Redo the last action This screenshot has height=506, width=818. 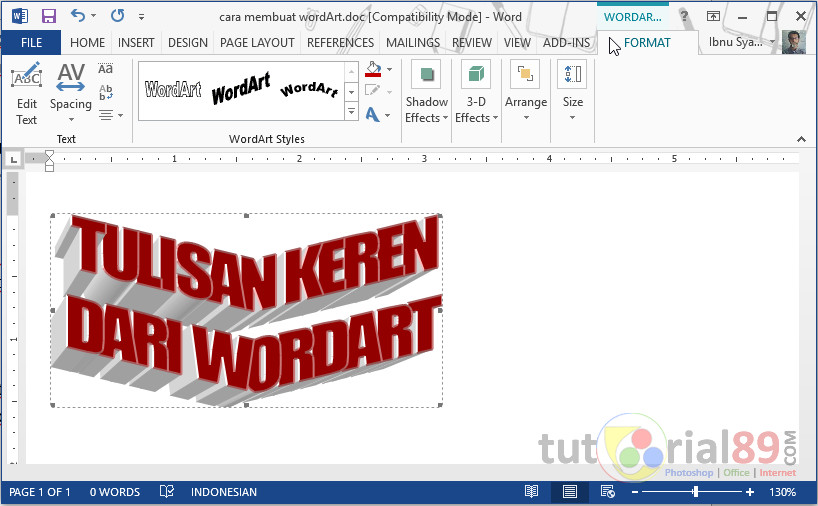[x=117, y=16]
